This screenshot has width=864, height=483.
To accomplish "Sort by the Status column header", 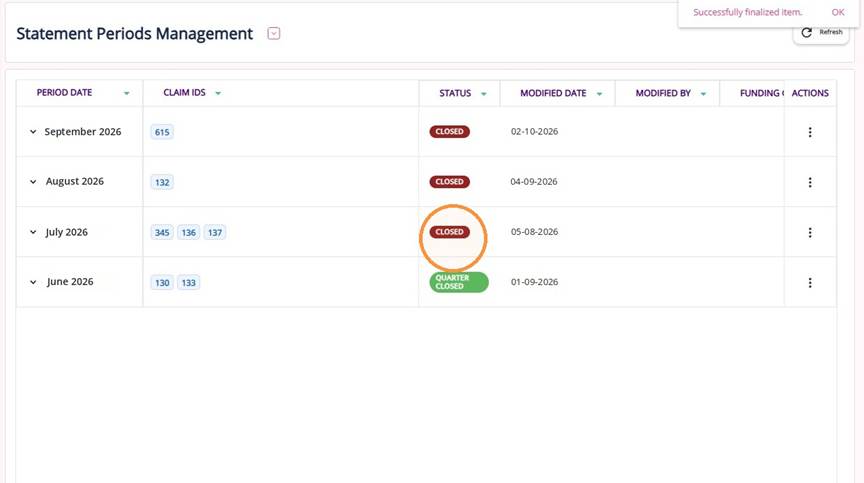I will (455, 93).
